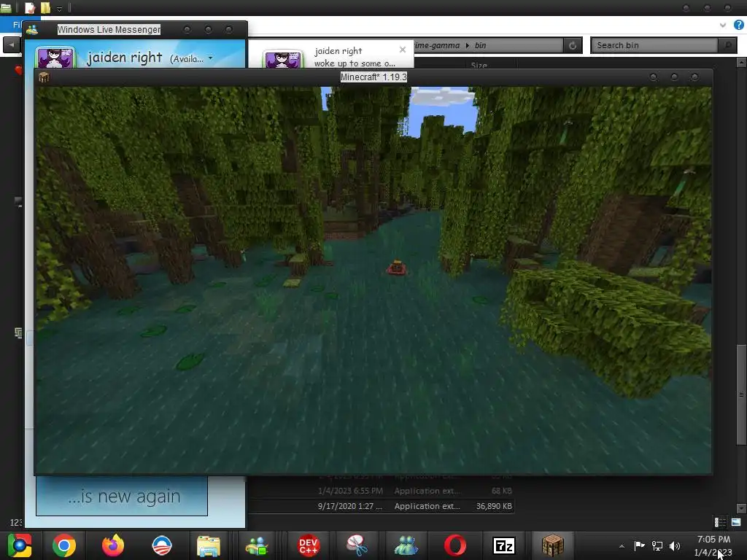This screenshot has height=560, width=747.
Task: Open the volume speaker icon in tray
Action: click(x=675, y=545)
